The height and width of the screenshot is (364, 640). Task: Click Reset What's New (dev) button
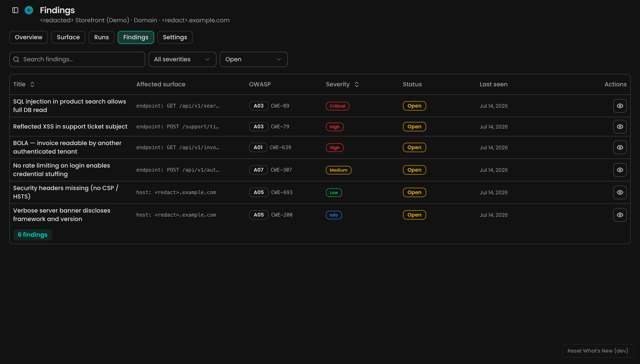[598, 351]
